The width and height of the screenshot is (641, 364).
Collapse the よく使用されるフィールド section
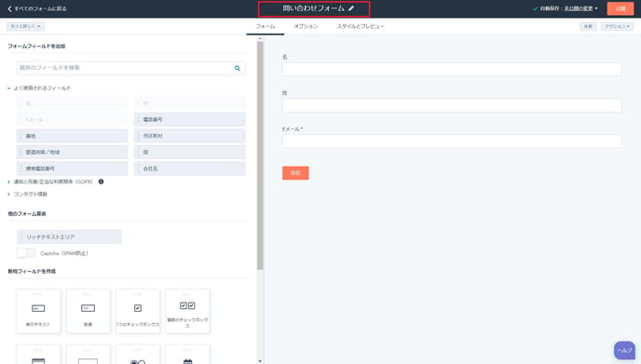[x=9, y=88]
